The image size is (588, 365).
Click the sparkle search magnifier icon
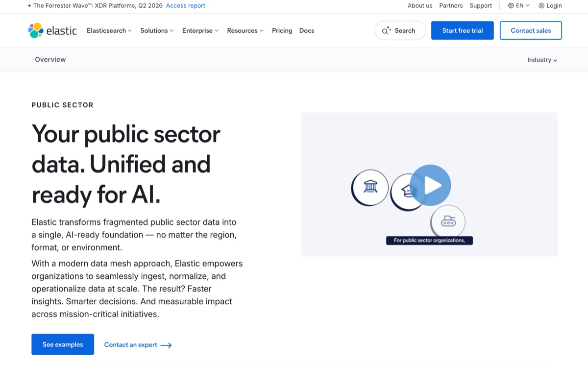(386, 30)
